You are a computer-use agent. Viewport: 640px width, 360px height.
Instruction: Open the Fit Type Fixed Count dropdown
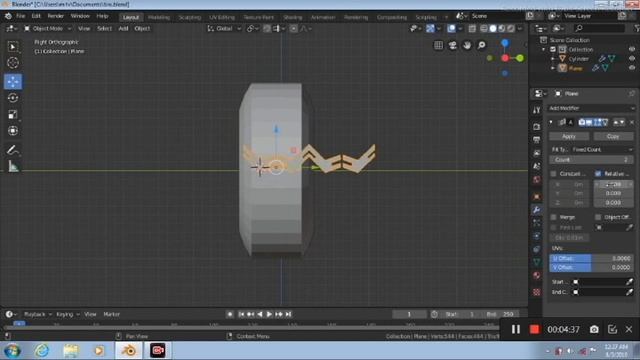pos(602,149)
